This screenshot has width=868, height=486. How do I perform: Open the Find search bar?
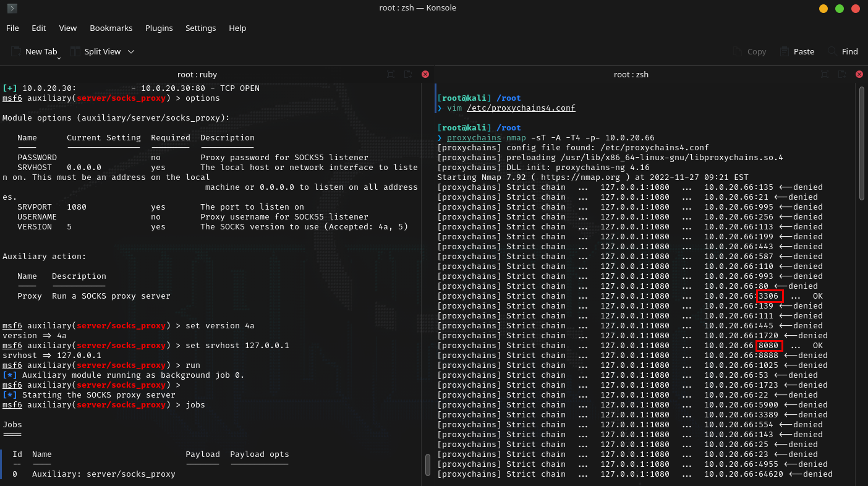[x=843, y=52]
